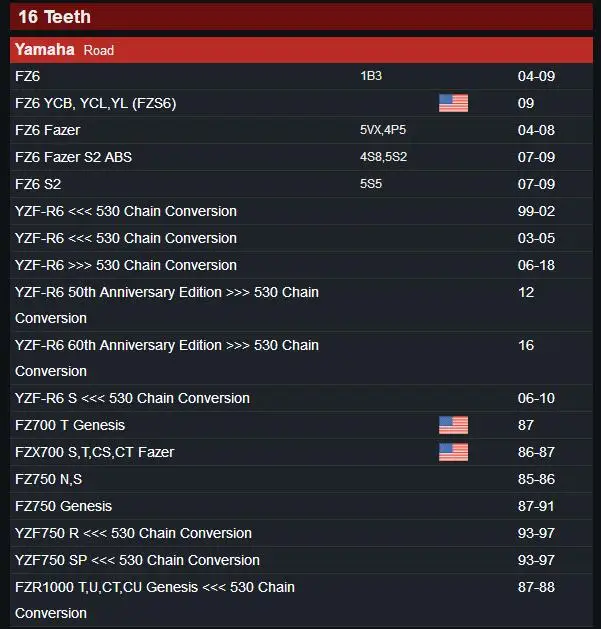Open FZR1000 T,U,CT,CU Genesis entry
The image size is (601, 629).
click(x=301, y=600)
